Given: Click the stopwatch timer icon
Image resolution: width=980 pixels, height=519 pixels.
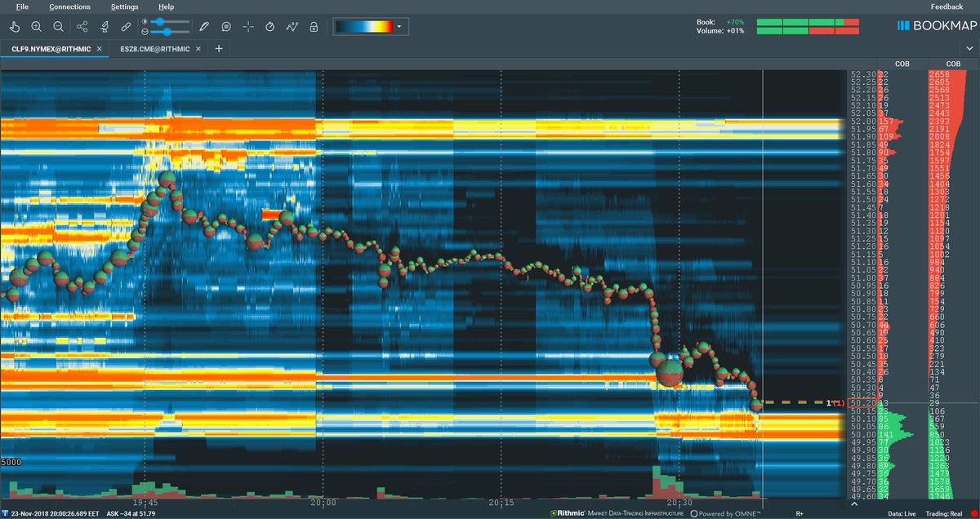Looking at the screenshot, I should (x=270, y=27).
